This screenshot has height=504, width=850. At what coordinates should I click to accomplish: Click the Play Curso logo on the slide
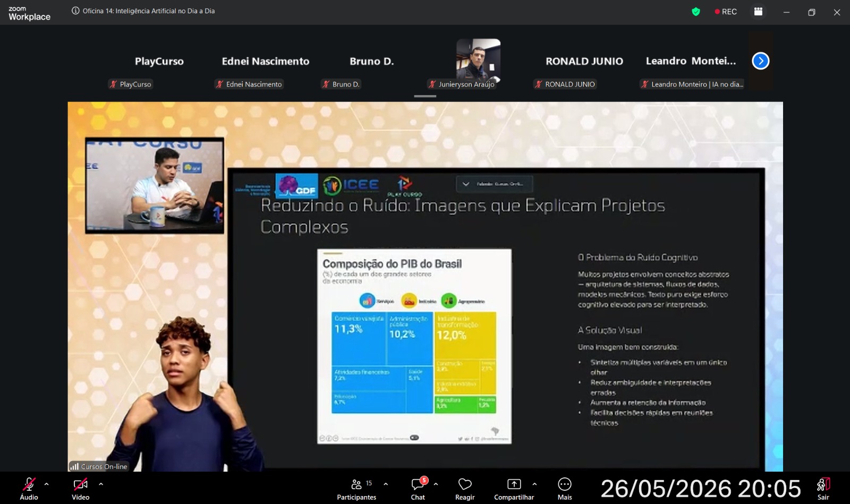click(405, 186)
